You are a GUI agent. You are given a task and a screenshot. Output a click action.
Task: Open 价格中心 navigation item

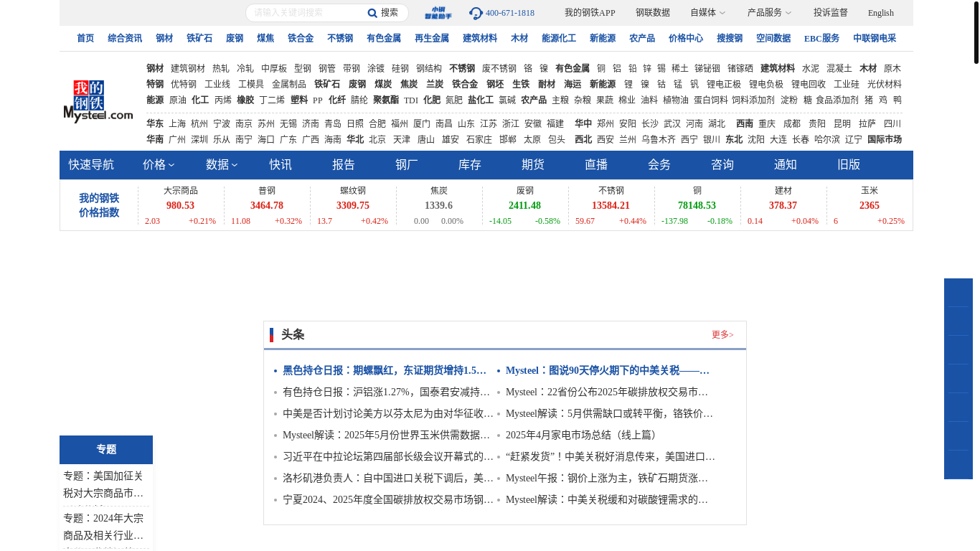tap(686, 39)
